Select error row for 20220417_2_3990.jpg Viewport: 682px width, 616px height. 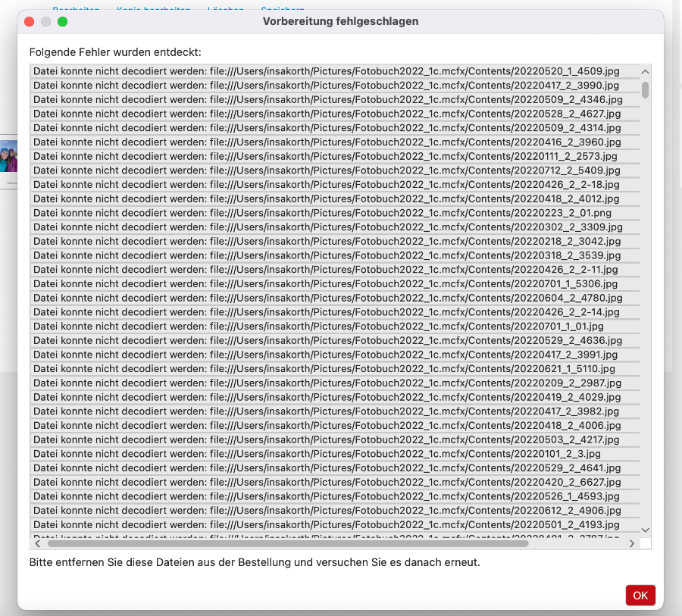tap(335, 86)
